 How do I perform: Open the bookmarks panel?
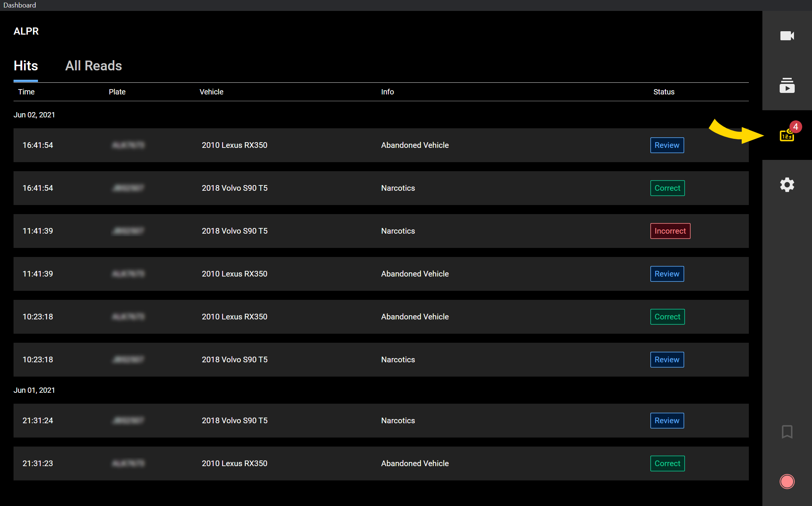(x=786, y=432)
